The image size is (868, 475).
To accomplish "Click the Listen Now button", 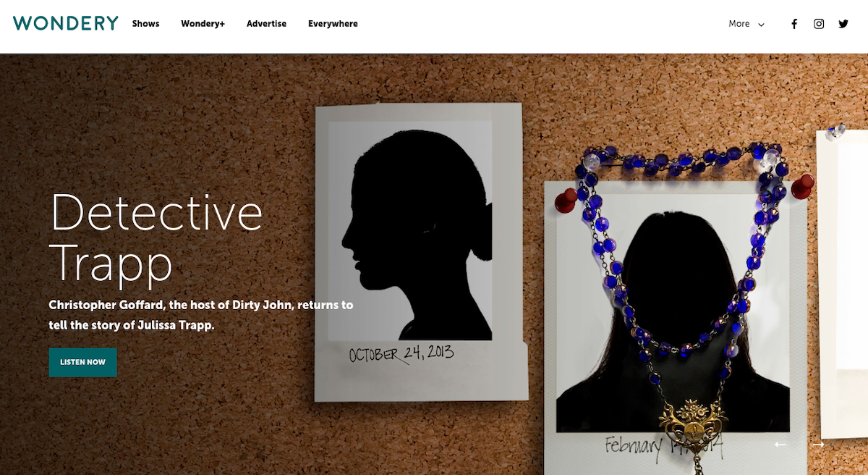I will coord(82,362).
